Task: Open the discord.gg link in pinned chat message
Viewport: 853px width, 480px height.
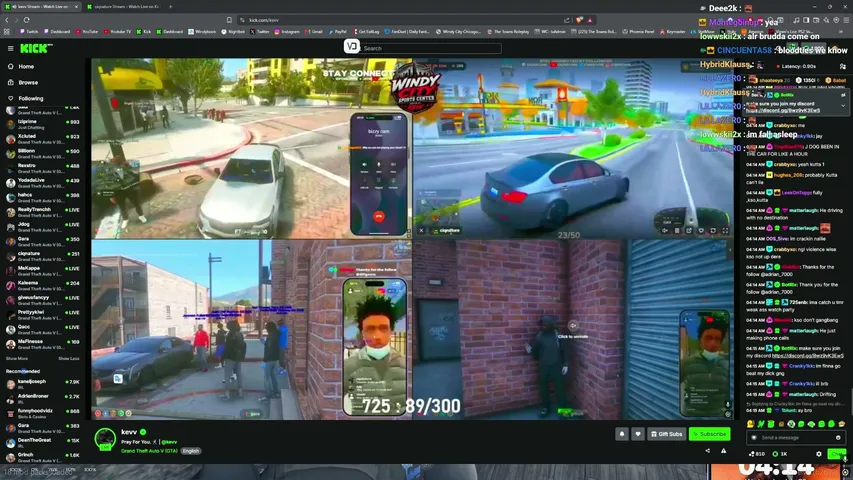Action: coord(783,110)
